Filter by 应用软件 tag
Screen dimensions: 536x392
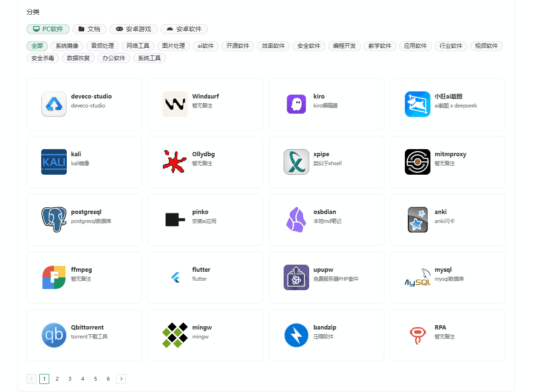(x=416, y=46)
